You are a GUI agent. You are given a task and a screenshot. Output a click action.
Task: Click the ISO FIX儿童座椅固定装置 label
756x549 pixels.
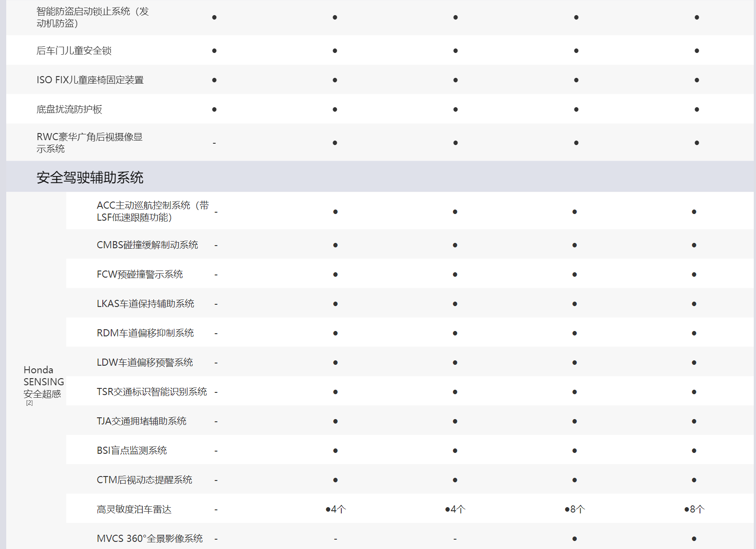[90, 80]
